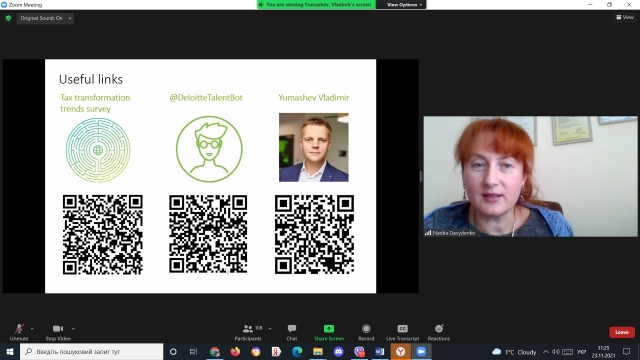Image resolution: width=640 pixels, height=360 pixels.
Task: Click the 'Tax transformation trends survey' heading
Action: click(95, 103)
